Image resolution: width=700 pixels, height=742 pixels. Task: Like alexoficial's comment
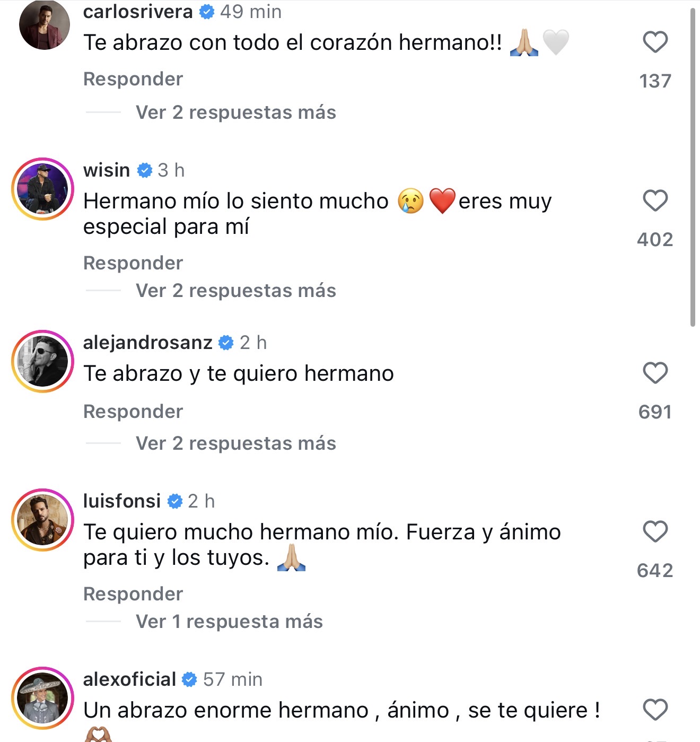pyautogui.click(x=655, y=710)
